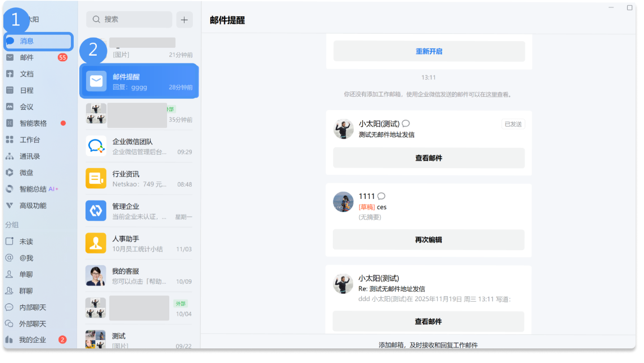This screenshot has height=363, width=644.
Task: Click the plus icon to start new chat
Action: 184,19
